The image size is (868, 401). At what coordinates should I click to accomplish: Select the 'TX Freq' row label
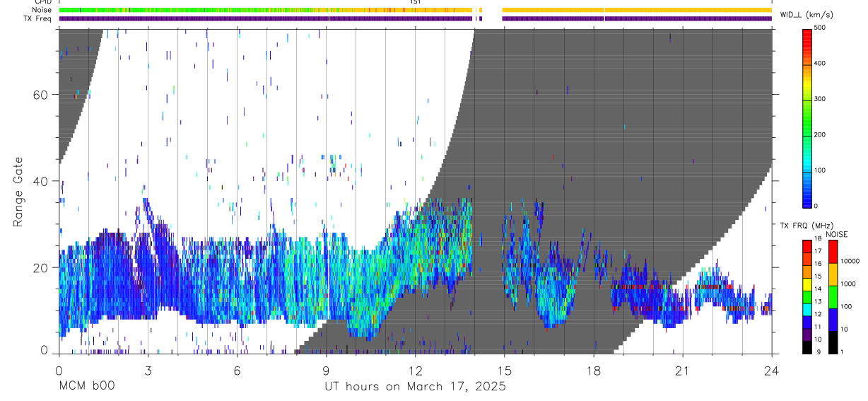(39, 18)
